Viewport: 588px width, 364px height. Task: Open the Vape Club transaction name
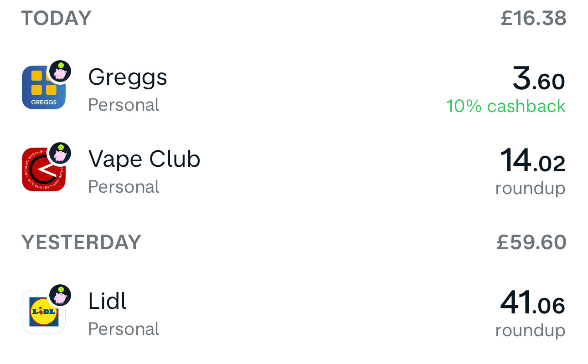(x=144, y=159)
